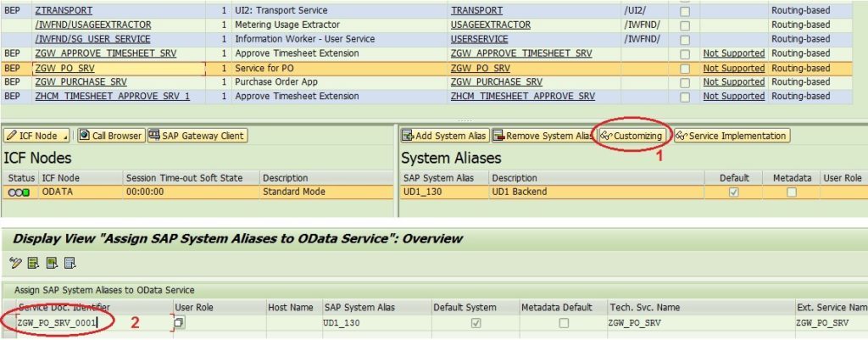The width and height of the screenshot is (868, 340).
Task: Open the ICF Node dropdown button
Action: 36,136
